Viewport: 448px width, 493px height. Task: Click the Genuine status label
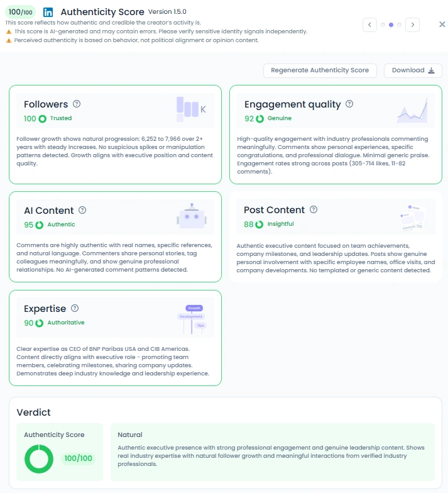[x=280, y=118]
